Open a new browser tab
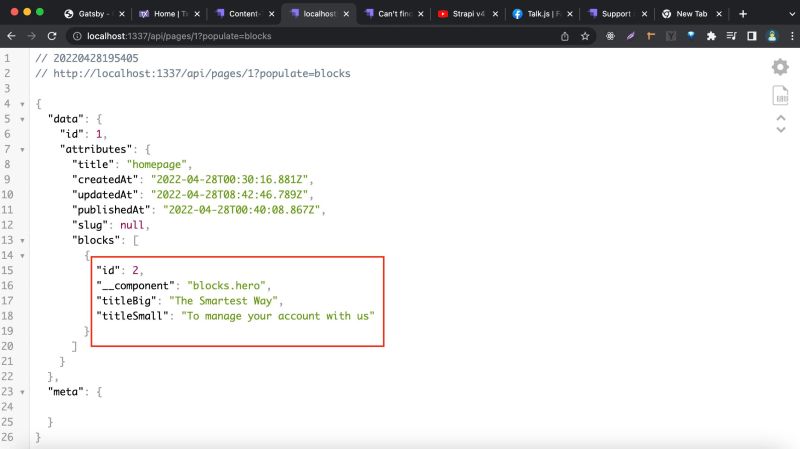Screen dimensions: 800x449 (x=743, y=14)
